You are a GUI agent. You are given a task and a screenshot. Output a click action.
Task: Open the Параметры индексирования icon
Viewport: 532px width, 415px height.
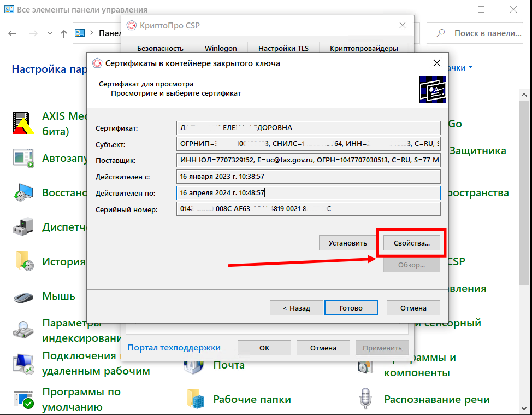point(23,329)
